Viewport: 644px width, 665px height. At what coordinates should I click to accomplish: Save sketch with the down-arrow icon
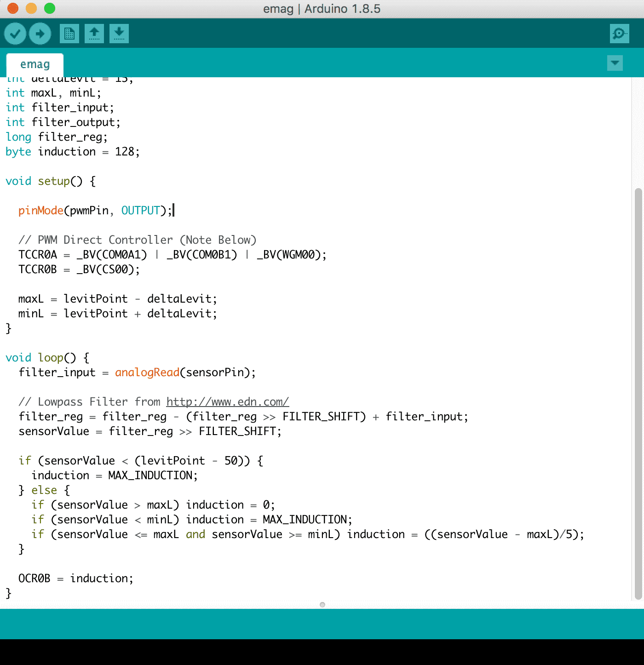click(119, 34)
